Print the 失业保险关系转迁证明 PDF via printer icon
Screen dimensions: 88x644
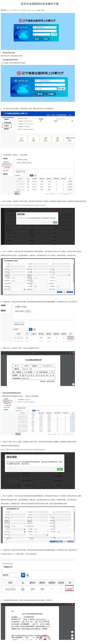coord(72,605)
